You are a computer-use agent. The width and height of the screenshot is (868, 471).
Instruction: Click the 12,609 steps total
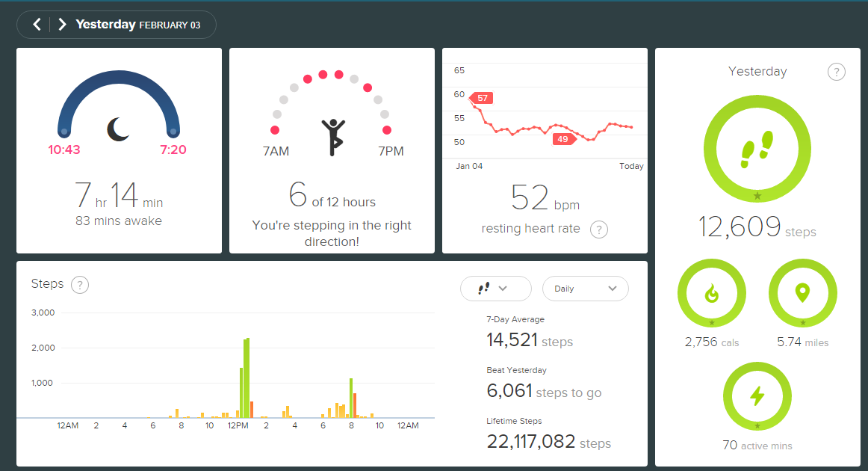757,227
